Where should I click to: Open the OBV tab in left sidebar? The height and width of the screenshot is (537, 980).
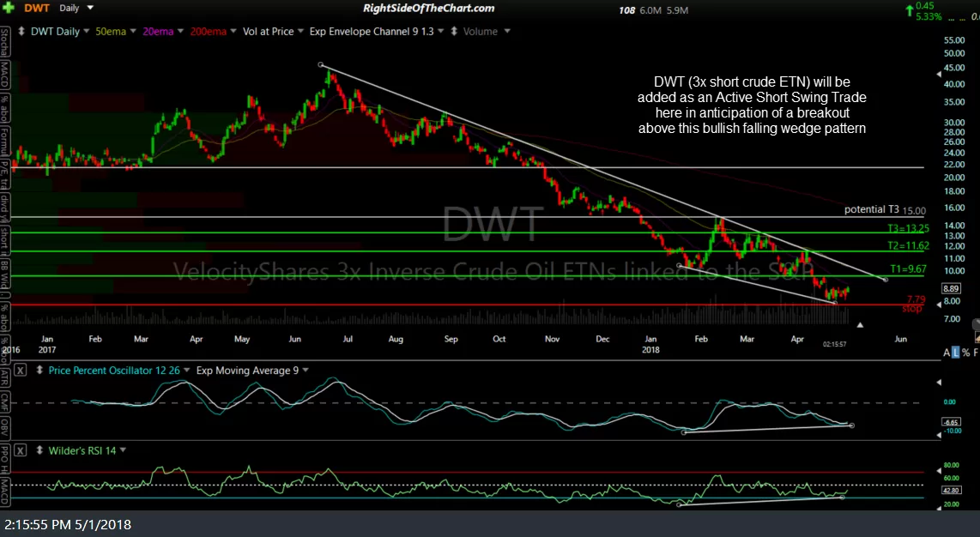click(4, 427)
